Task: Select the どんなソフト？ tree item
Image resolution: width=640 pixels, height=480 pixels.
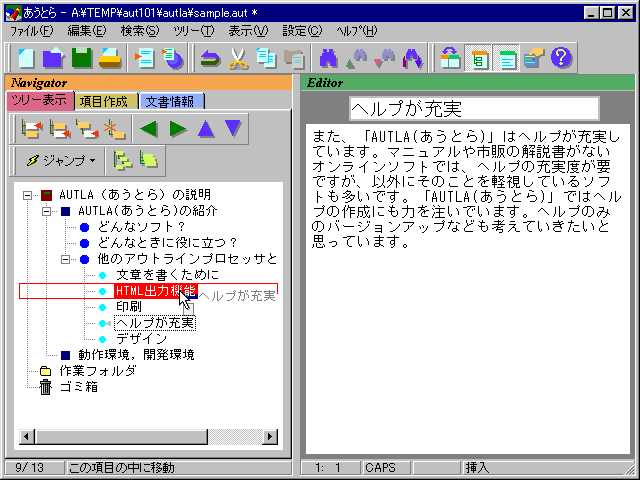Action: point(141,227)
